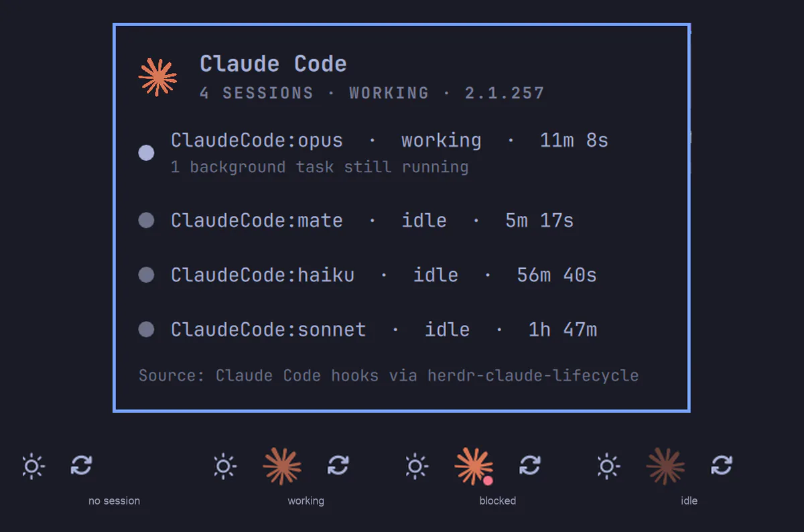Click the sync icon in the working tray group
This screenshot has height=532, width=804.
click(338, 465)
